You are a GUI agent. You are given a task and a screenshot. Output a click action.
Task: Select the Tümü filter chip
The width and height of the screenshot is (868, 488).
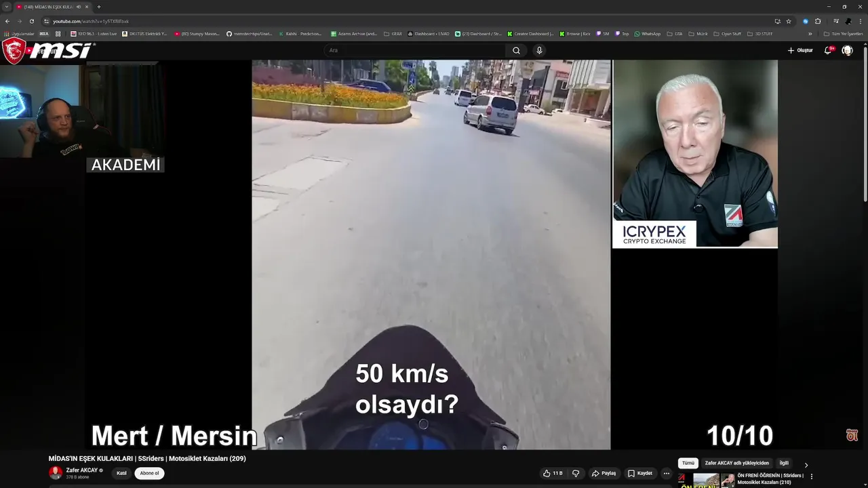[x=688, y=463]
